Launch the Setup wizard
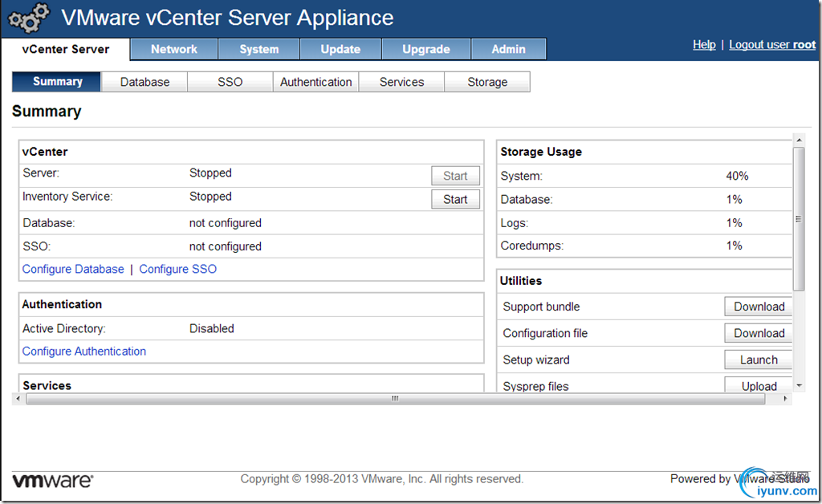 tap(758, 360)
